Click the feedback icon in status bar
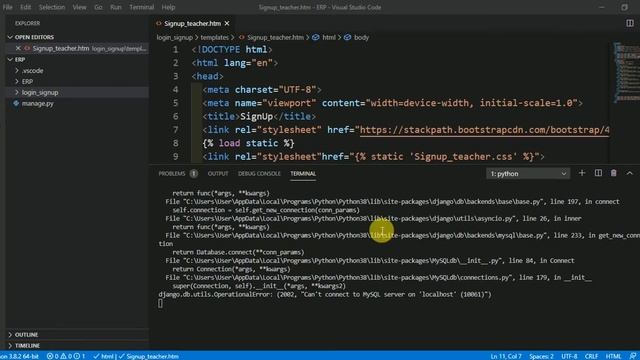 click(632, 356)
